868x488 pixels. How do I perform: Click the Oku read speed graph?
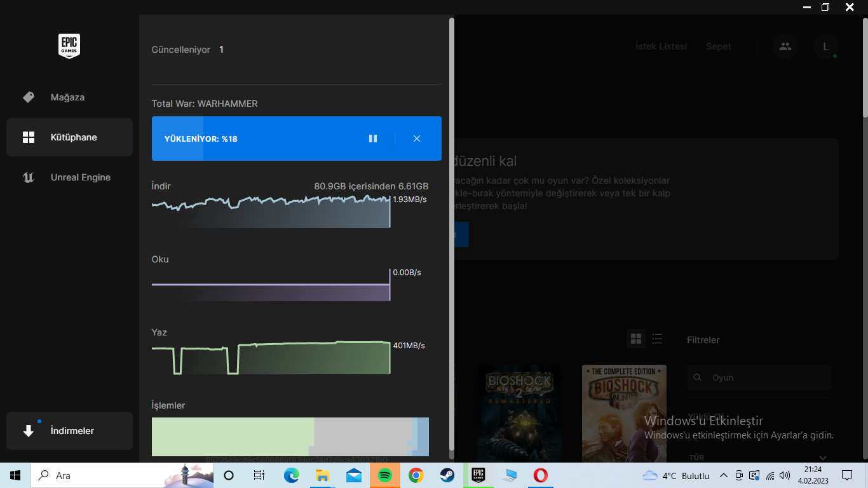point(271,285)
